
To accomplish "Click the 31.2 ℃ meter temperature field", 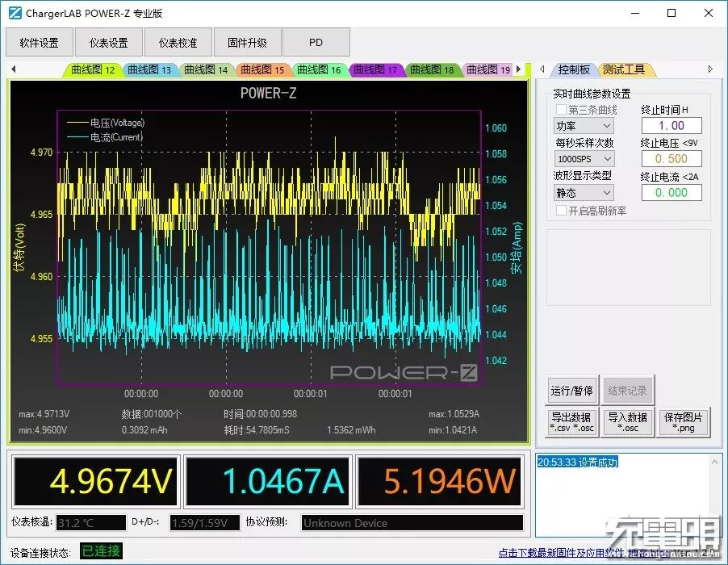I will coord(91,523).
